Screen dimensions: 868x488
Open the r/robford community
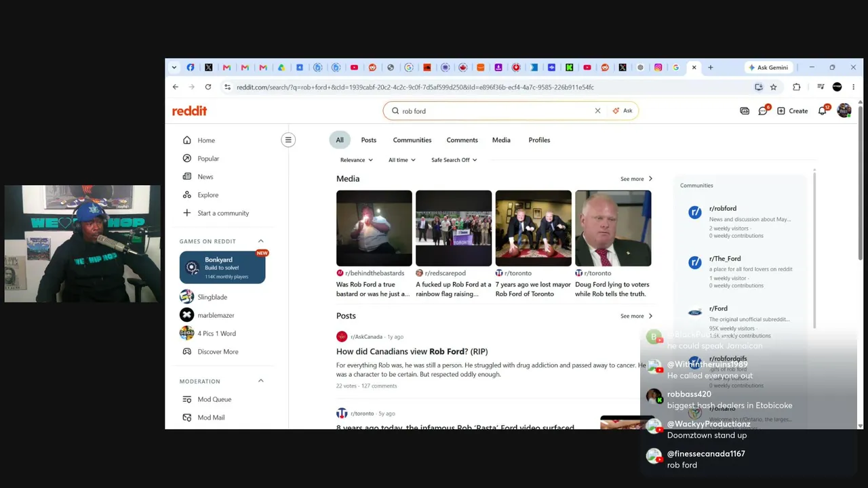(723, 209)
